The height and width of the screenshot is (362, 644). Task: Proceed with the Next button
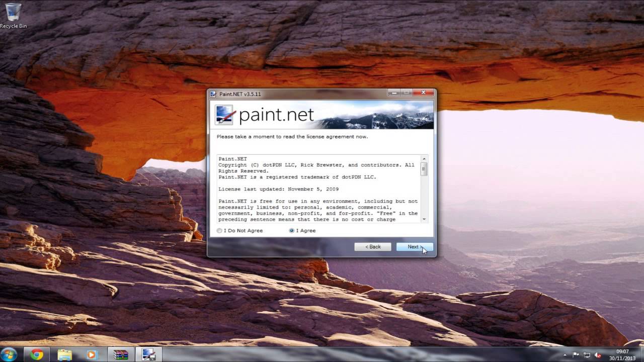click(414, 247)
